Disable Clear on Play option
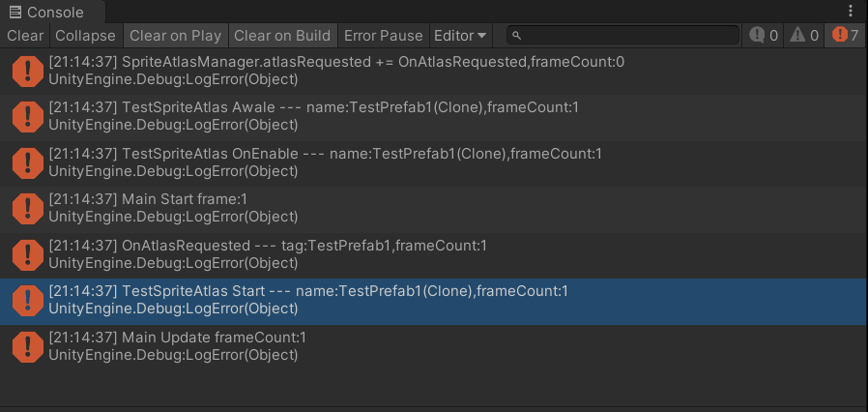868x412 pixels. (175, 35)
